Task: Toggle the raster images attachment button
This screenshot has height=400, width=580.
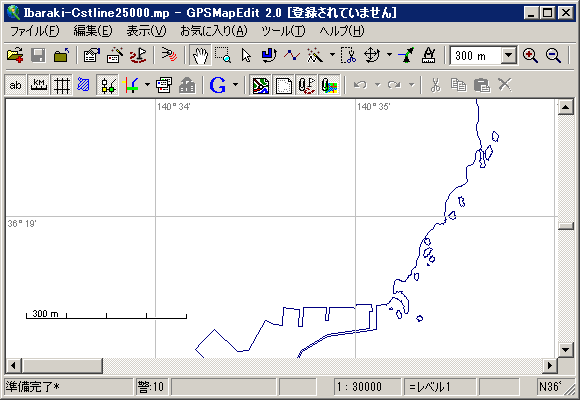Action: coord(330,85)
